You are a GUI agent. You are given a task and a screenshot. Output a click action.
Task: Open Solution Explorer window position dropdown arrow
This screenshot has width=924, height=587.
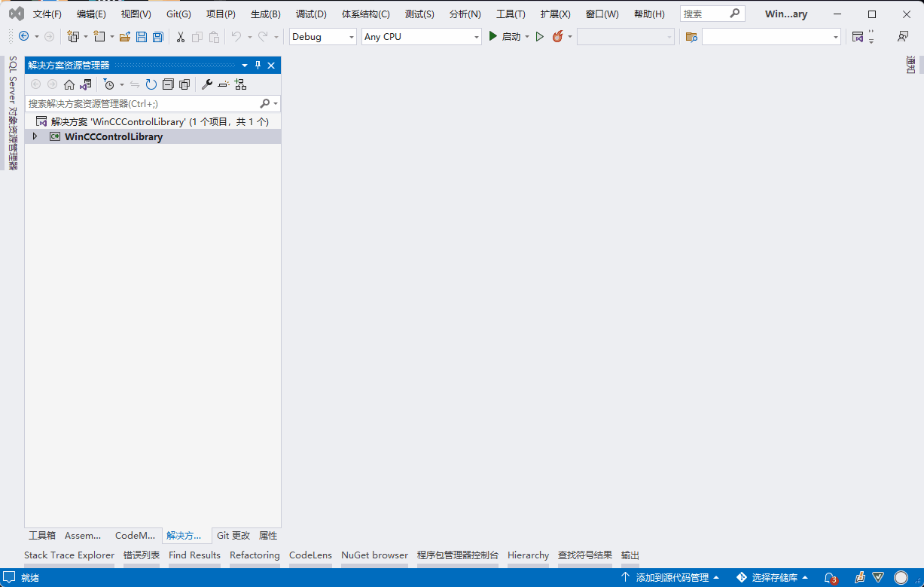245,66
